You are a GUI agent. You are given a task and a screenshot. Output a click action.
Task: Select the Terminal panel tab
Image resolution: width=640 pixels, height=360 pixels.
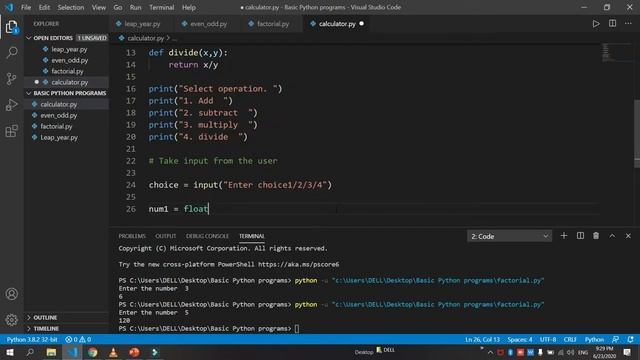[251, 236]
